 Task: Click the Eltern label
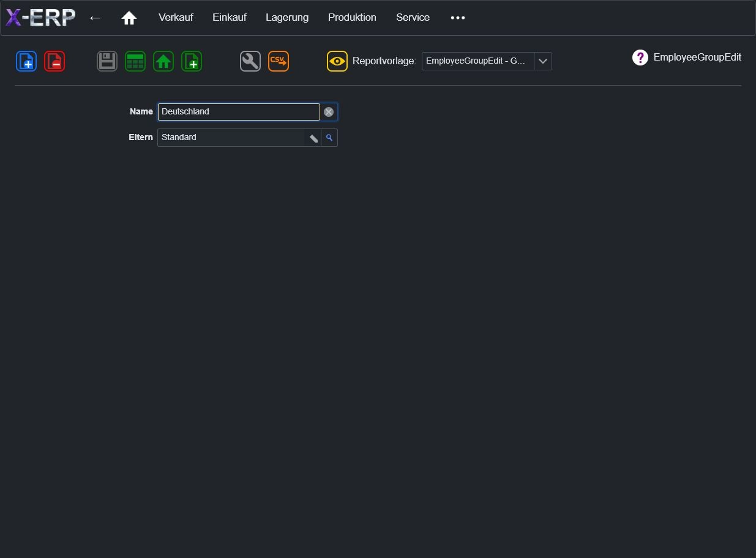coord(141,138)
